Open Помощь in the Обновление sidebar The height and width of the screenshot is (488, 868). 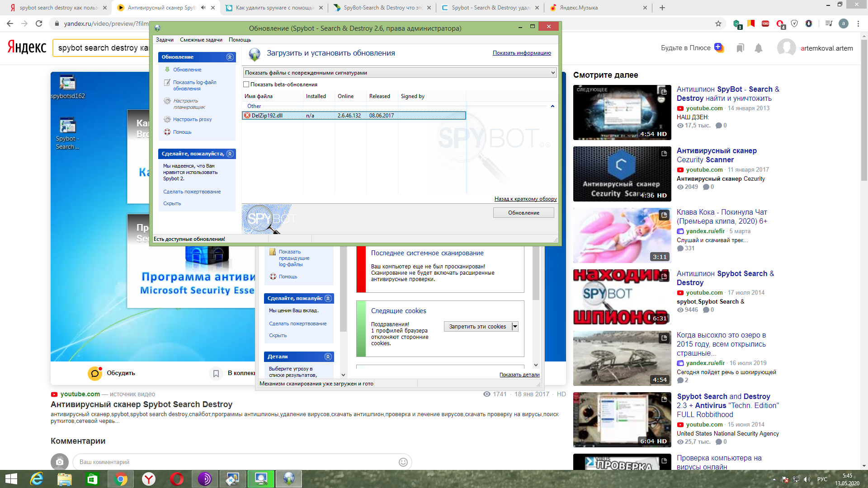click(182, 132)
